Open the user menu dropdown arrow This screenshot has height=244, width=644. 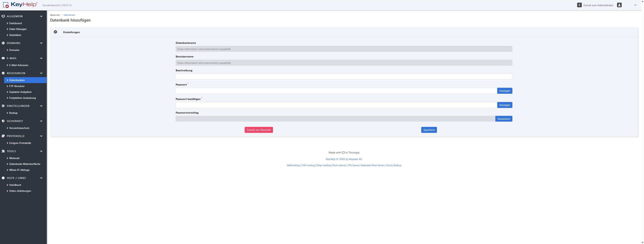coord(635,5)
